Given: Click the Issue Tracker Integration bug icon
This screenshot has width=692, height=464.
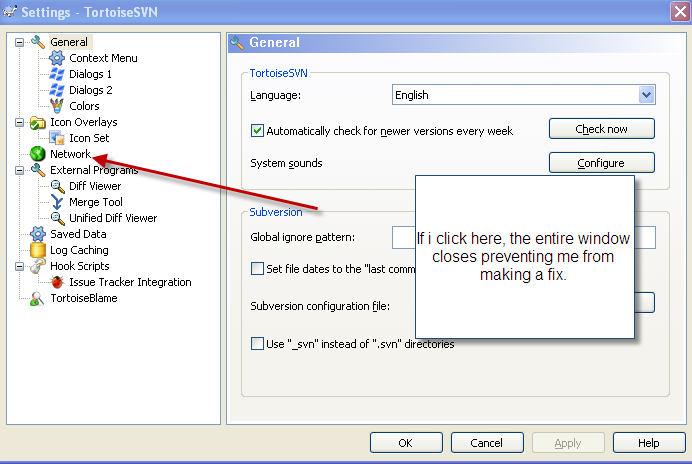Looking at the screenshot, I should tap(56, 282).
